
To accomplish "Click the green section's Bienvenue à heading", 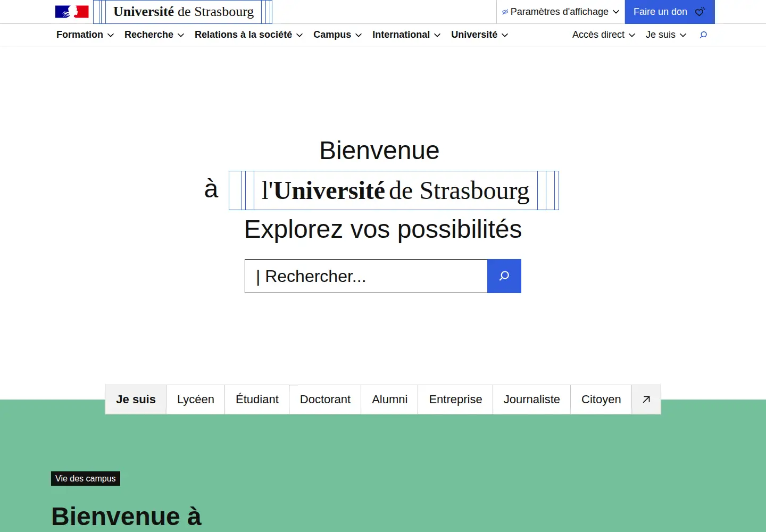I will [x=127, y=517].
